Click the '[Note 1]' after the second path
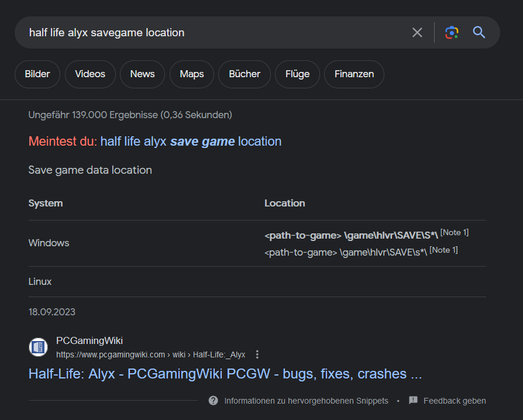The height and width of the screenshot is (420, 523). click(443, 250)
